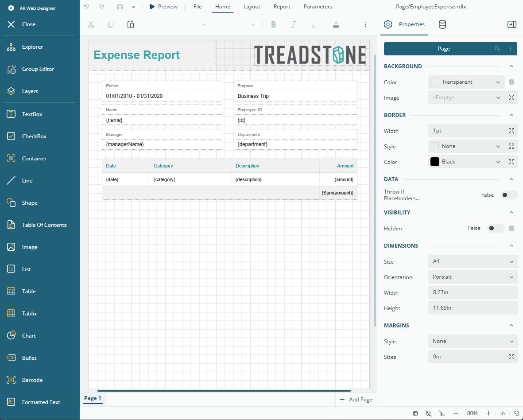Open the Layers panel

(x=22, y=91)
